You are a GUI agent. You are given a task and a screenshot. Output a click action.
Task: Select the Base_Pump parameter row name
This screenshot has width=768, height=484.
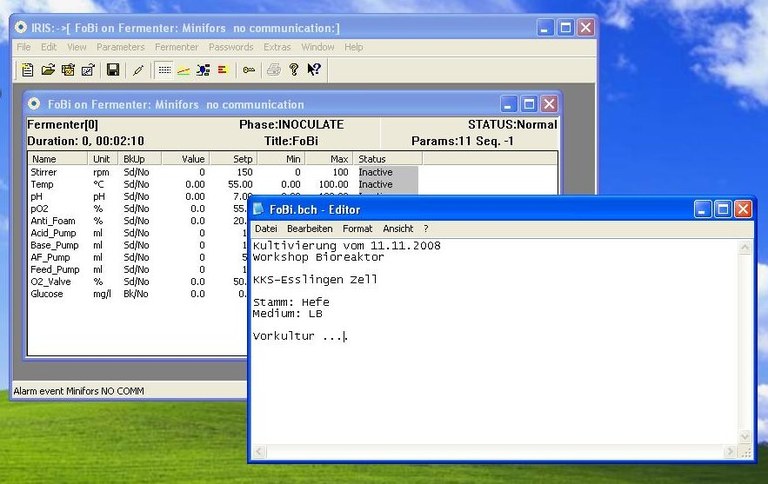[54, 245]
